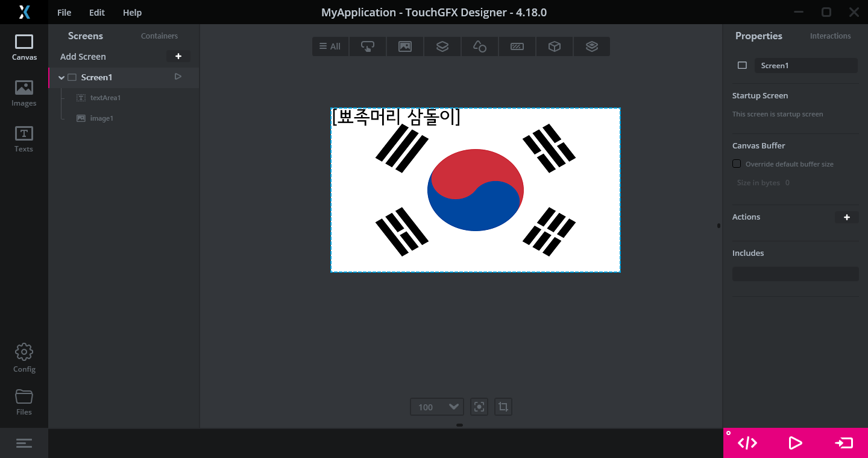Add an action with the Actions plus button

tap(847, 217)
